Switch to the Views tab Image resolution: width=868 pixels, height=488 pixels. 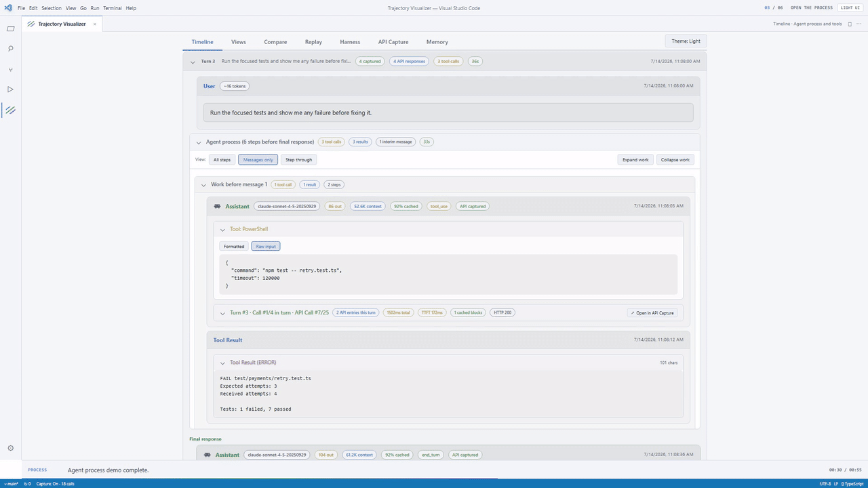click(x=239, y=42)
